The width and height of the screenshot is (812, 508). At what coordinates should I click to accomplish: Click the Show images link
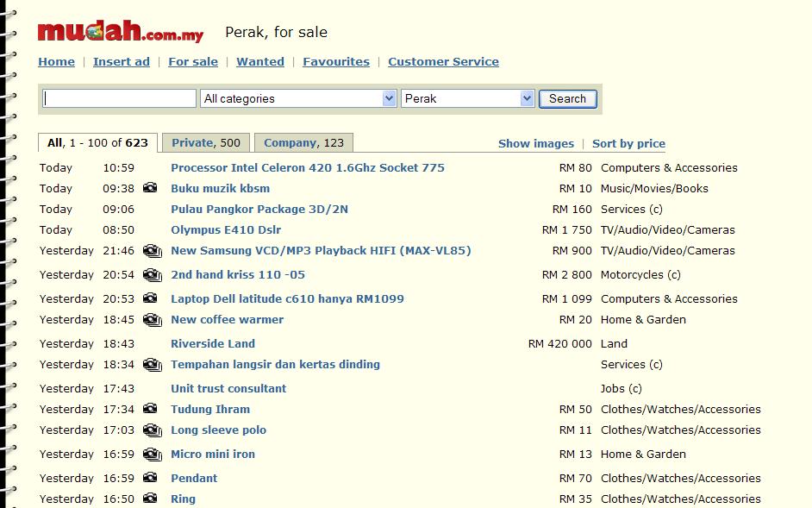pos(536,143)
